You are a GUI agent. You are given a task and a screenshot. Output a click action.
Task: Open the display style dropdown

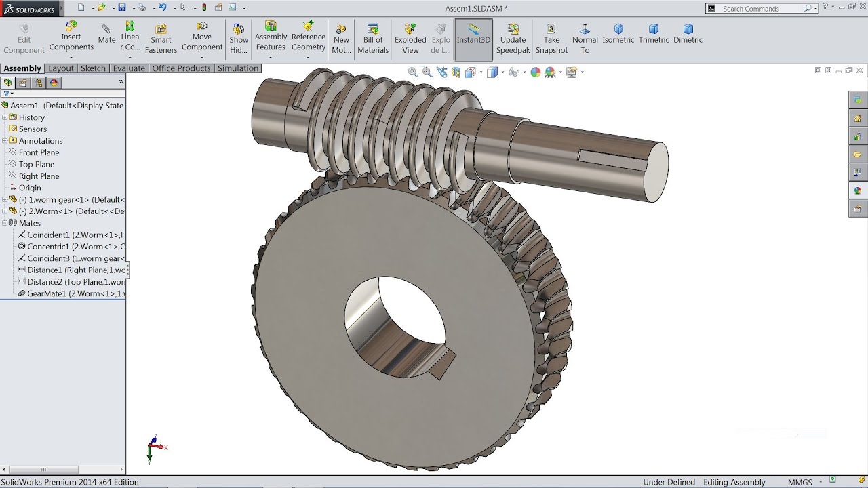click(x=502, y=71)
